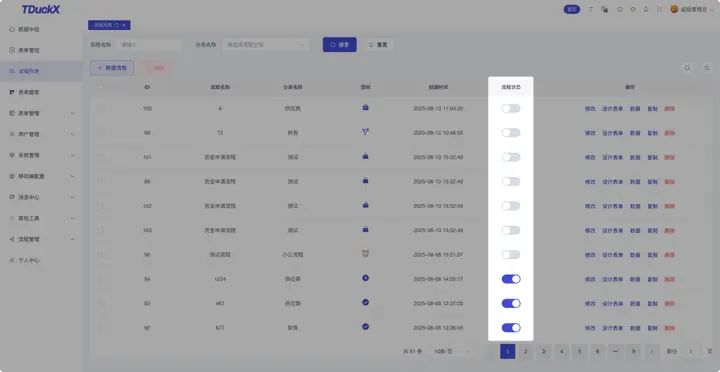Click the grid apps icon in header
This screenshot has height=372, width=720.
coord(659,9)
